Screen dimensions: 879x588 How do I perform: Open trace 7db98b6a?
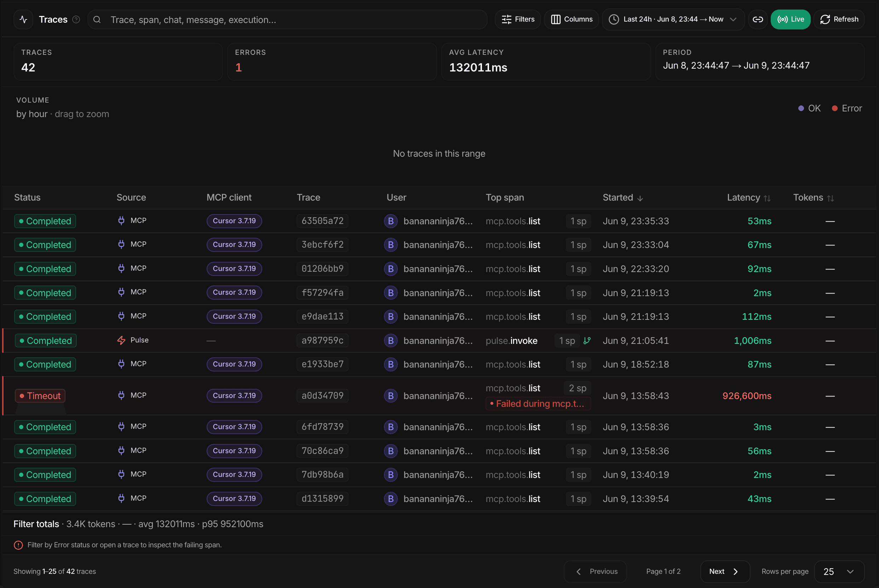coord(322,475)
